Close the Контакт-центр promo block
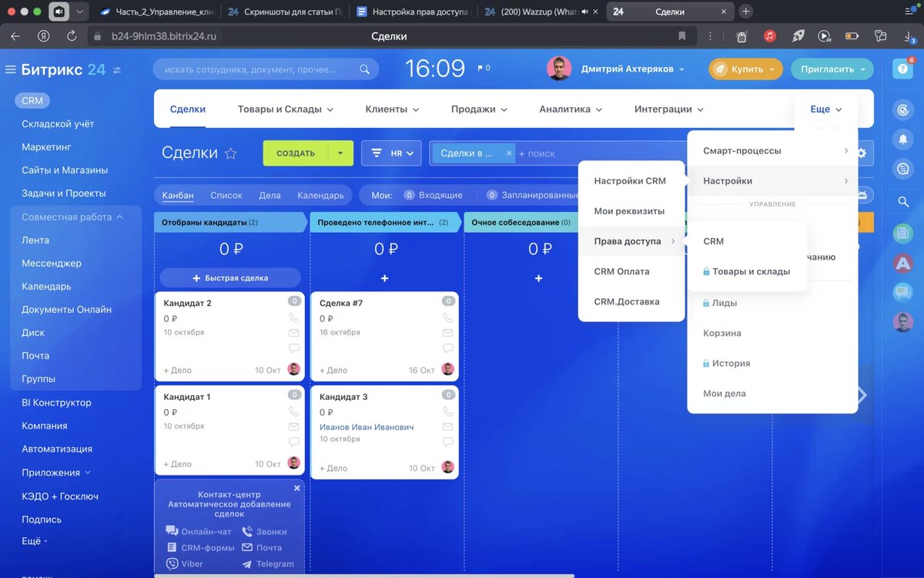Screen dimensions: 924x578 point(297,488)
